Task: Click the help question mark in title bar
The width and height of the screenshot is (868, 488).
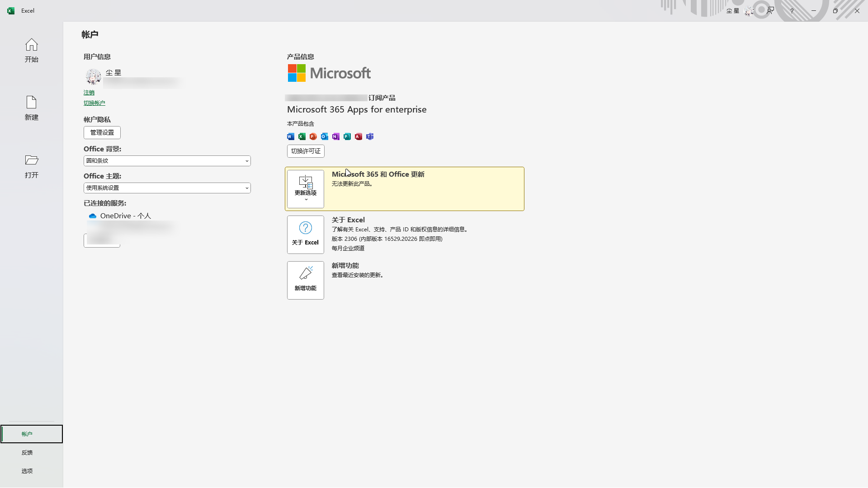Action: point(792,11)
